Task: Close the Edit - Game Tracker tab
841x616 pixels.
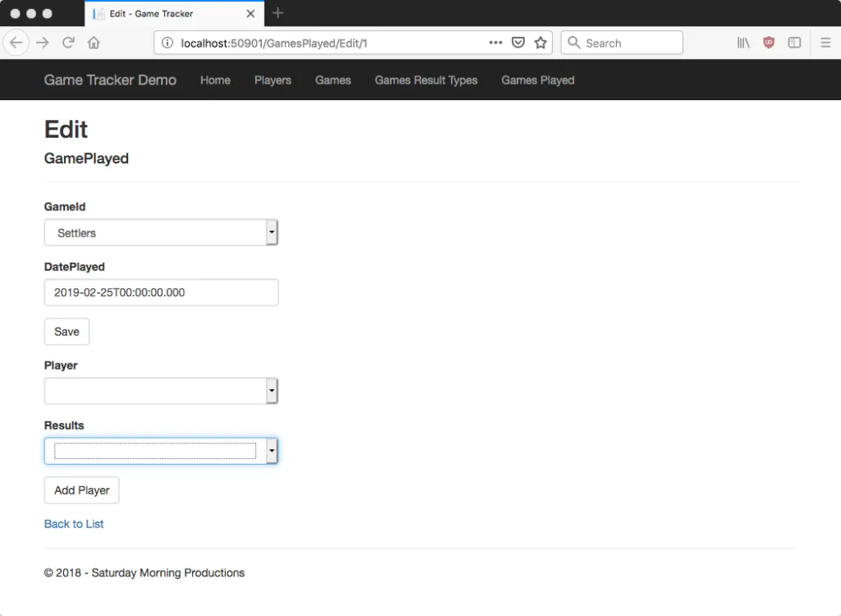Action: pyautogui.click(x=250, y=13)
